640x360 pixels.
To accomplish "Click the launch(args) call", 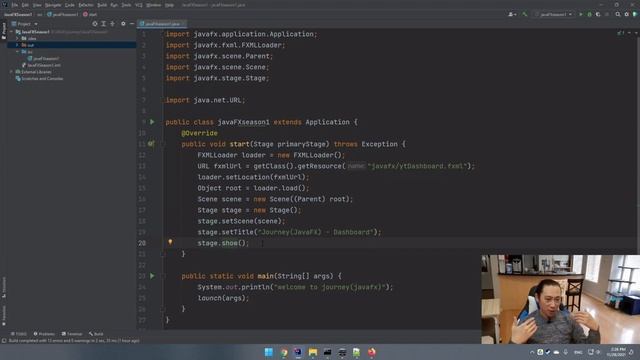I will 223,298.
